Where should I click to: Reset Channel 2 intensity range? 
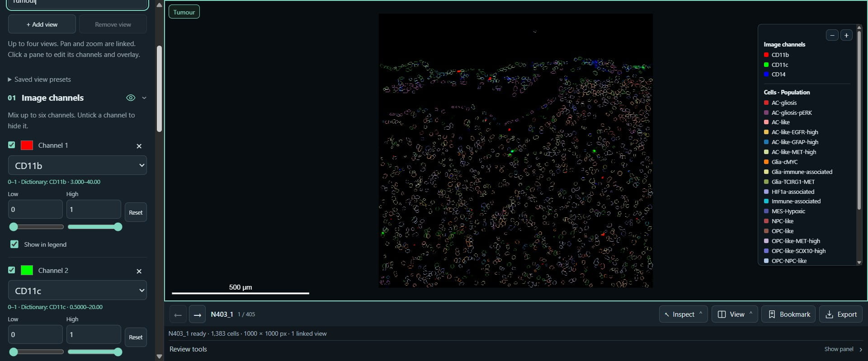click(x=136, y=338)
